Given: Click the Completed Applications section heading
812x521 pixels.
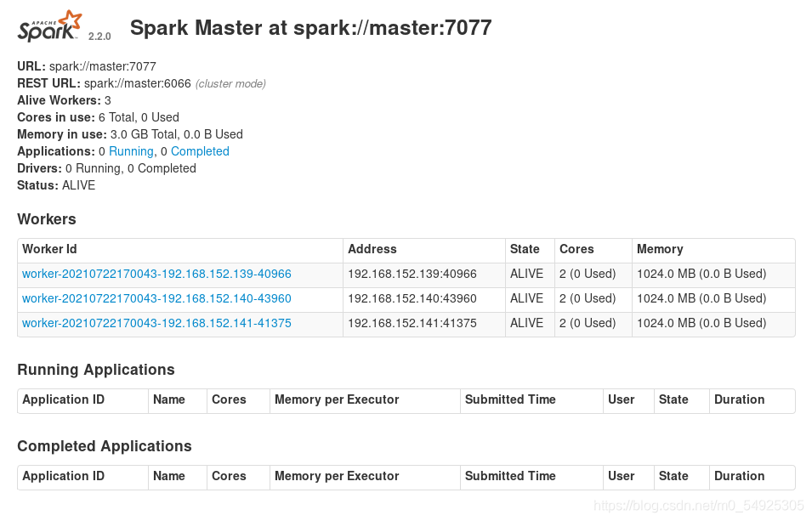Looking at the screenshot, I should pos(105,446).
